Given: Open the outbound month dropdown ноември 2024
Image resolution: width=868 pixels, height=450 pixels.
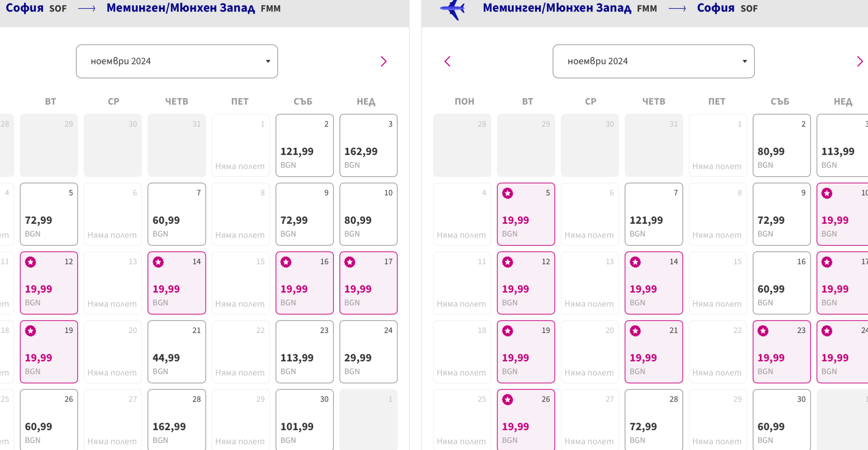Looking at the screenshot, I should click(177, 61).
